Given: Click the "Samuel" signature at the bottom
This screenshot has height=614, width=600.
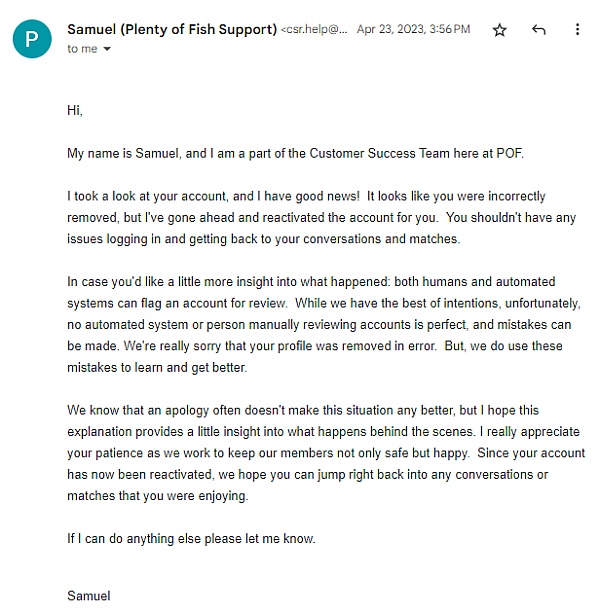Looking at the screenshot, I should (89, 596).
